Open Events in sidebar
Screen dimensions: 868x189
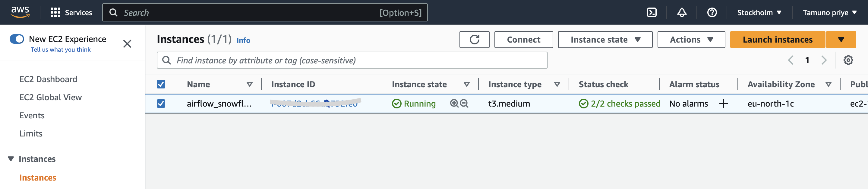coord(32,115)
